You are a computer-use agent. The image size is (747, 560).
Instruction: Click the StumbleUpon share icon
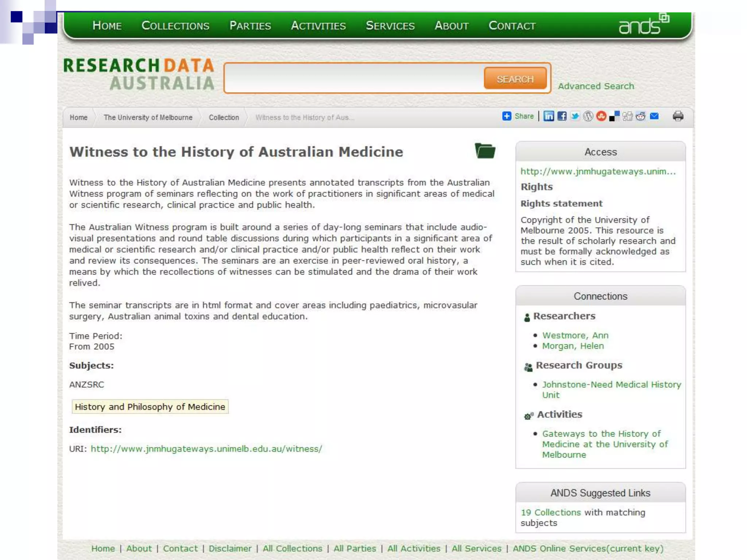click(x=601, y=116)
